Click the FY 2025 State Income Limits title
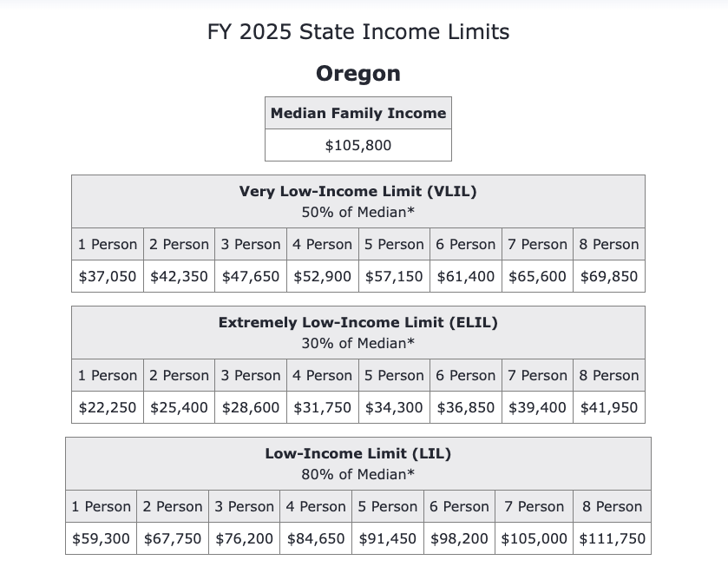The image size is (728, 580). [358, 32]
